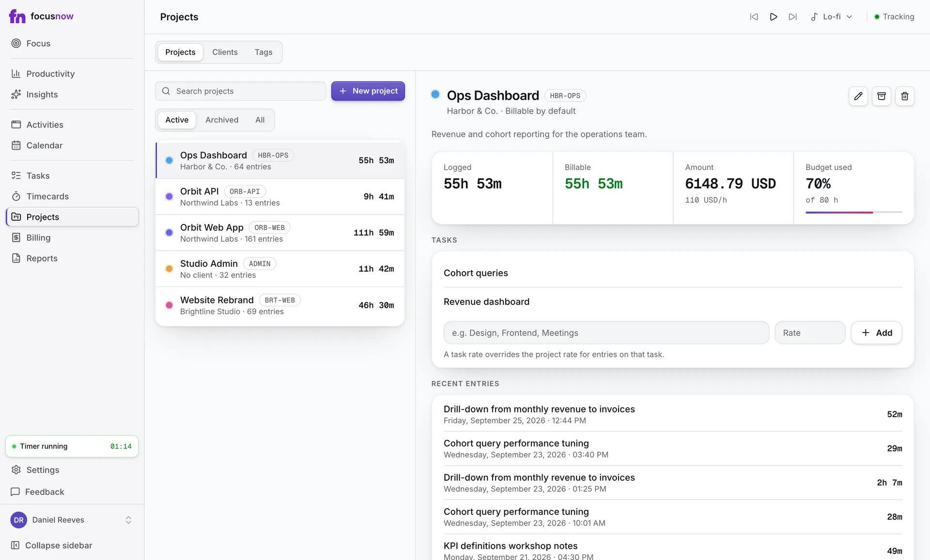Open Reports section
This screenshot has height=560, width=930.
[72, 258]
